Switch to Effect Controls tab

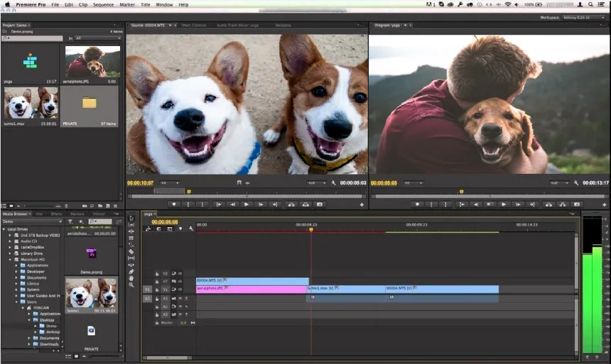coord(193,26)
